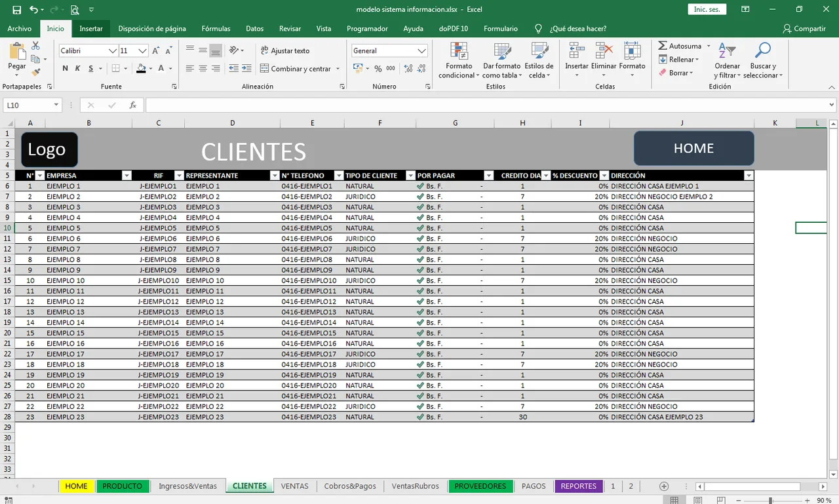
Task: Toggle Italic (K) formatting
Action: point(78,68)
